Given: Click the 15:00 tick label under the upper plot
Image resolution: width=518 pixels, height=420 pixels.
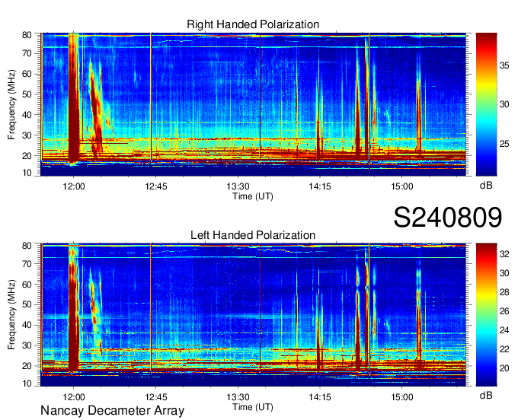Looking at the screenshot, I should tap(402, 186).
